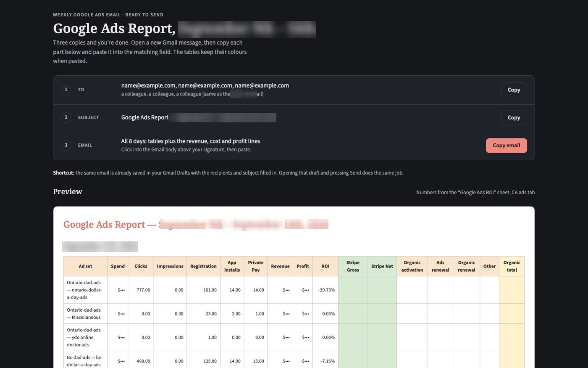Screen dimensions: 588x368
Task: Click the 'Weekly Google Ads Email · Ready to Send' label
Action: (108, 15)
